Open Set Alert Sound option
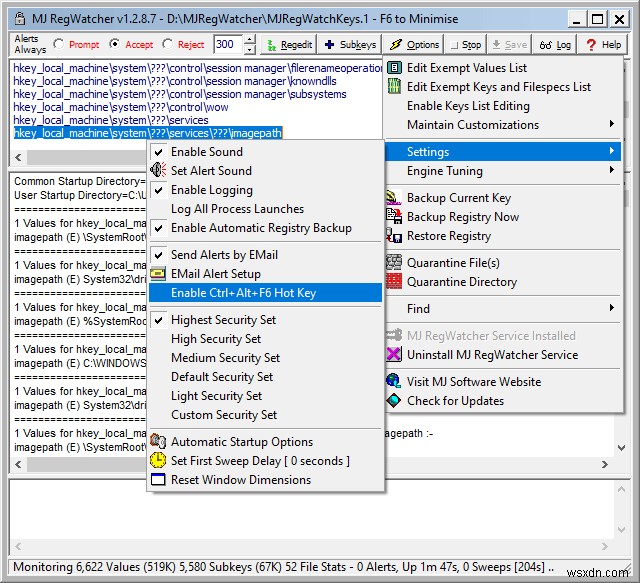Image resolution: width=640 pixels, height=583 pixels. (x=265, y=171)
